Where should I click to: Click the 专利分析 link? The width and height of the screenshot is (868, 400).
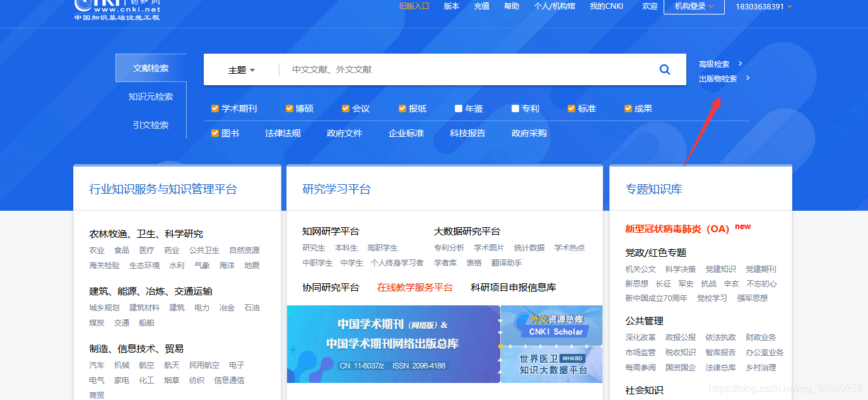pyautogui.click(x=449, y=248)
